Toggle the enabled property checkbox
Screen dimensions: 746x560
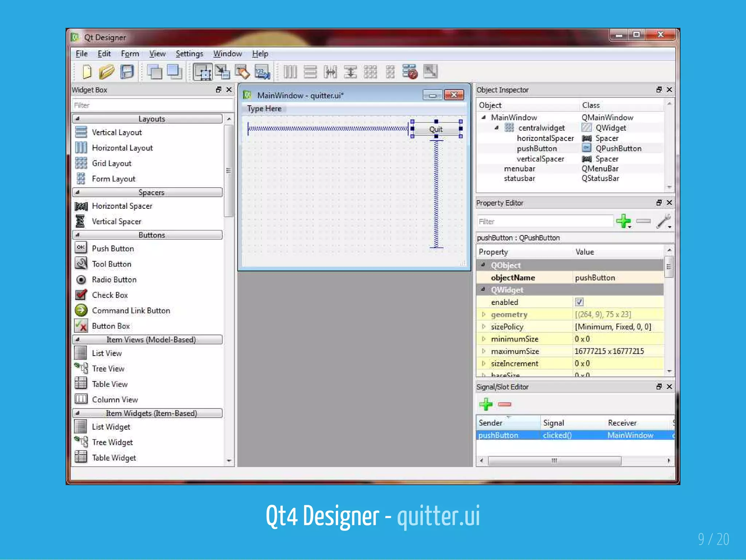(579, 302)
